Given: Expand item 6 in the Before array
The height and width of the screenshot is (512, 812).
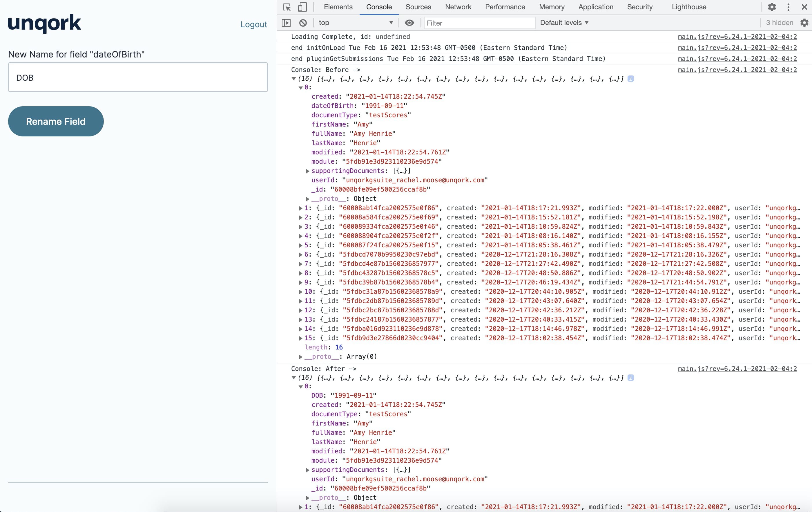Looking at the screenshot, I should click(300, 255).
